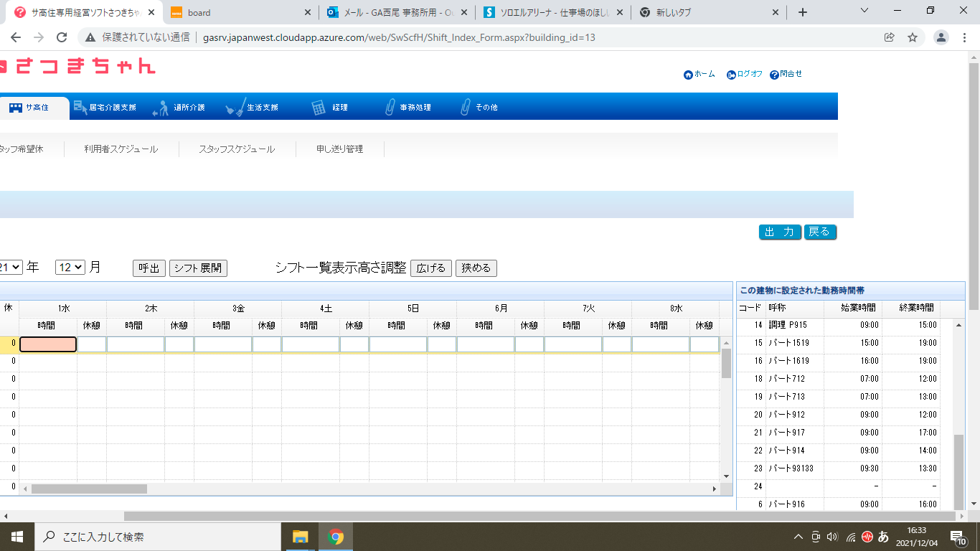The image size is (980, 551).
Task: Click the 問合せ help icon
Action: [774, 75]
